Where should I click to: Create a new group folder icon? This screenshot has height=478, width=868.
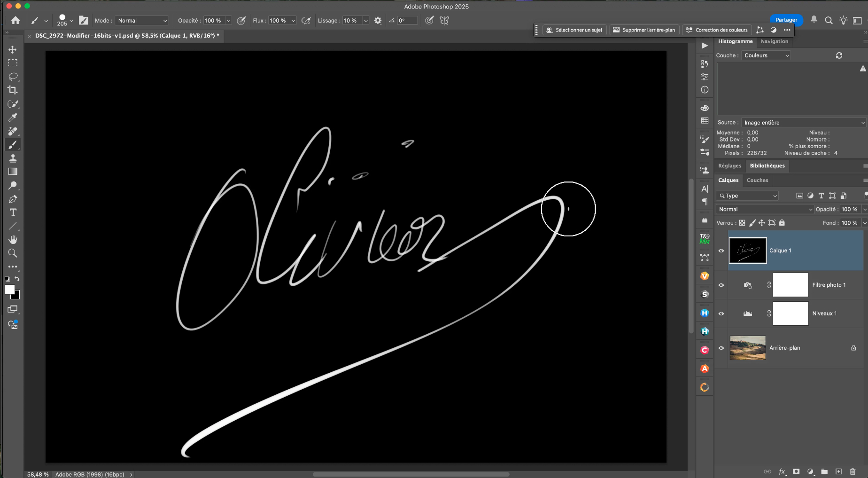pyautogui.click(x=824, y=471)
